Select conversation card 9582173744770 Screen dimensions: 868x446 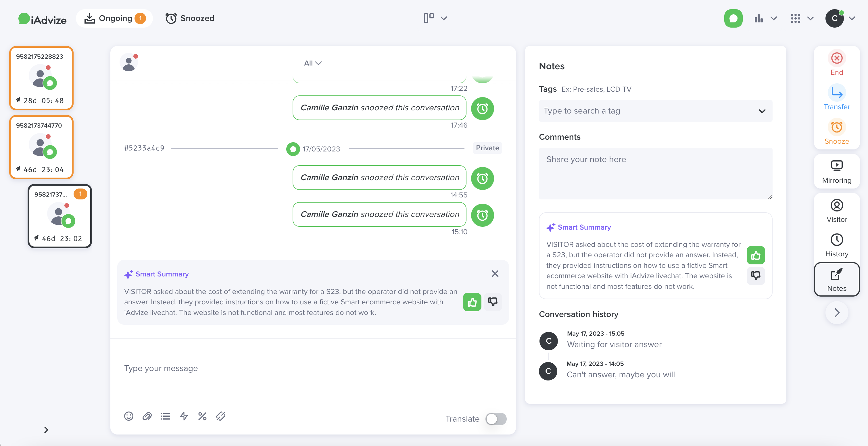point(41,147)
